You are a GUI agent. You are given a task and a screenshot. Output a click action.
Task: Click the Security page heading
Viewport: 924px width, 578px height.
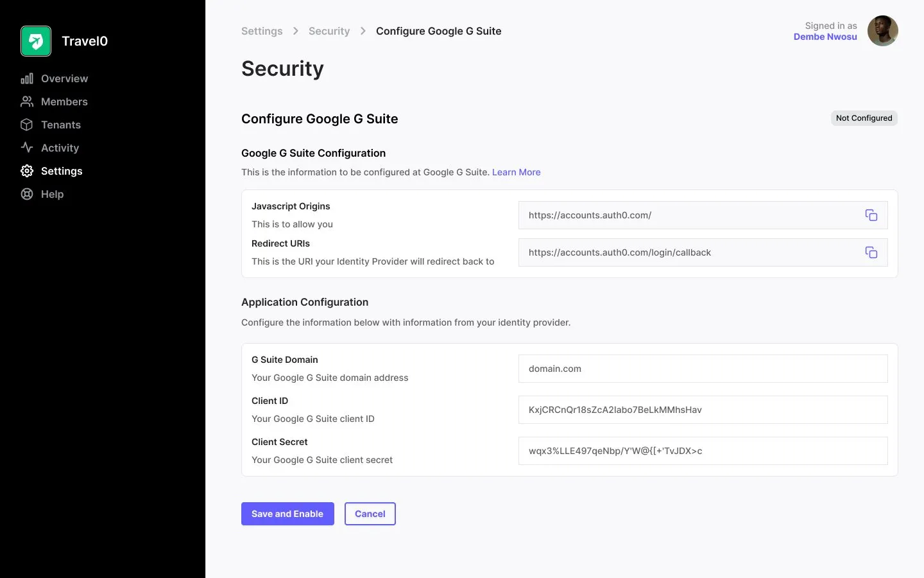tap(282, 69)
